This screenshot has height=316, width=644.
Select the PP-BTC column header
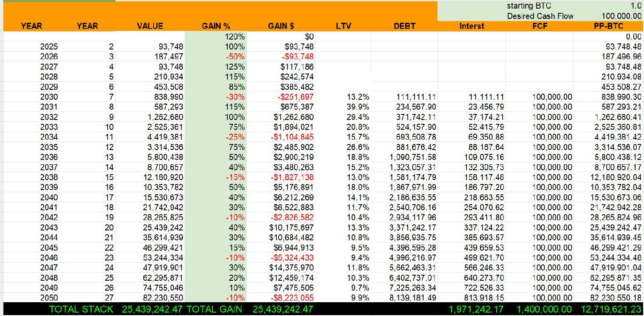pos(608,26)
